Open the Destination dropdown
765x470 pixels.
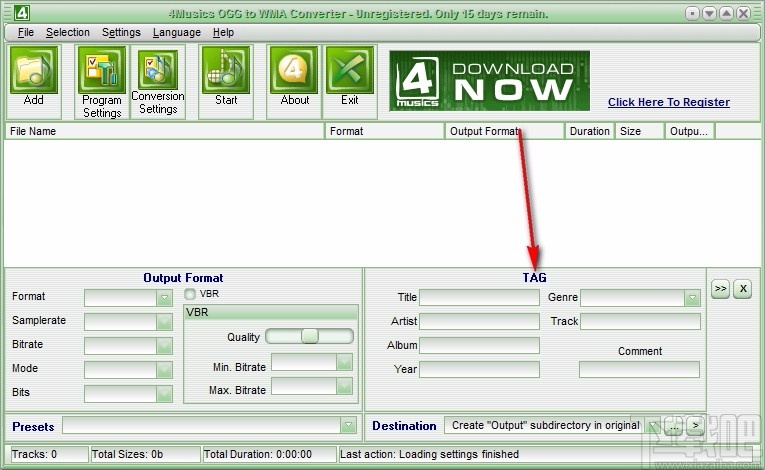coord(653,426)
